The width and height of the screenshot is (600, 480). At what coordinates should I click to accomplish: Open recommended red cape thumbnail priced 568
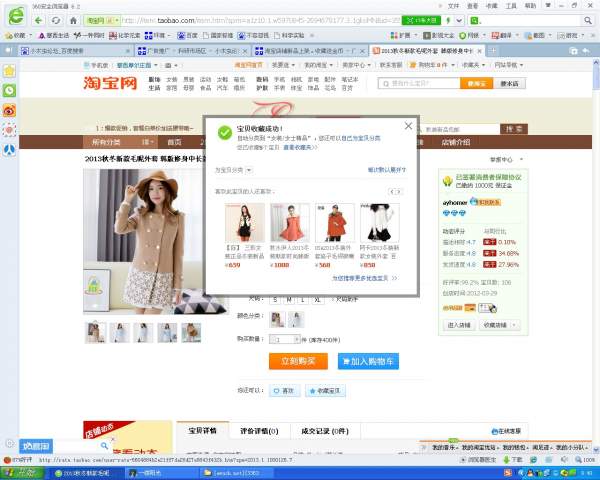pyautogui.click(x=335, y=222)
